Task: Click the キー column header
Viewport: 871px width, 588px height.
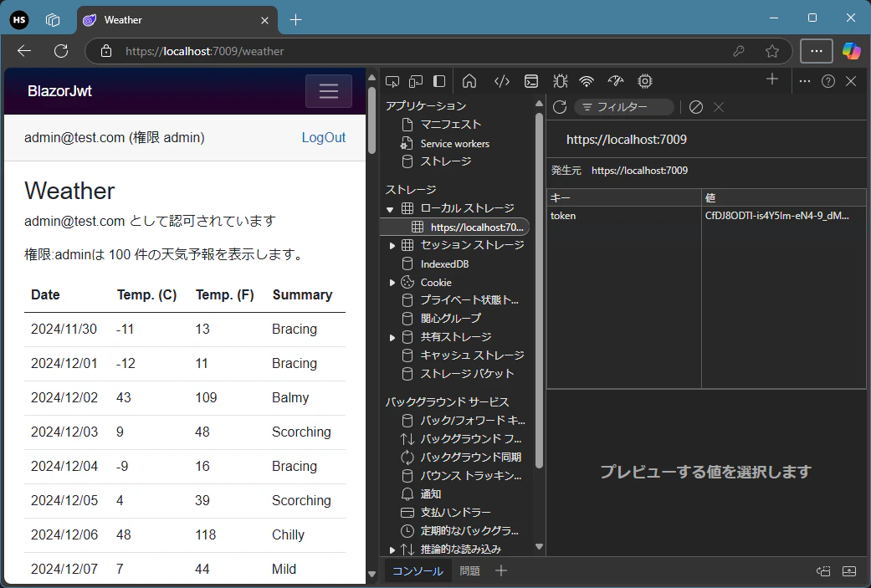Action: pyautogui.click(x=624, y=197)
